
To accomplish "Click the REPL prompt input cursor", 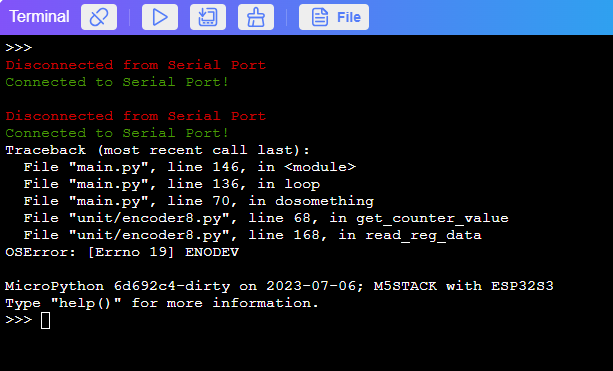I will pos(45,321).
